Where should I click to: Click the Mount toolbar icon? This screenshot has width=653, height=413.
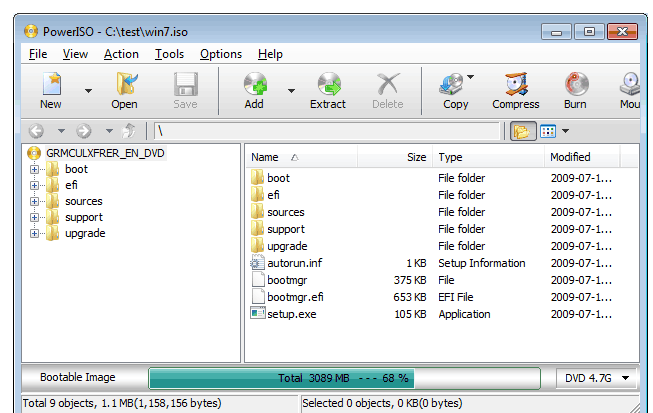(x=630, y=90)
